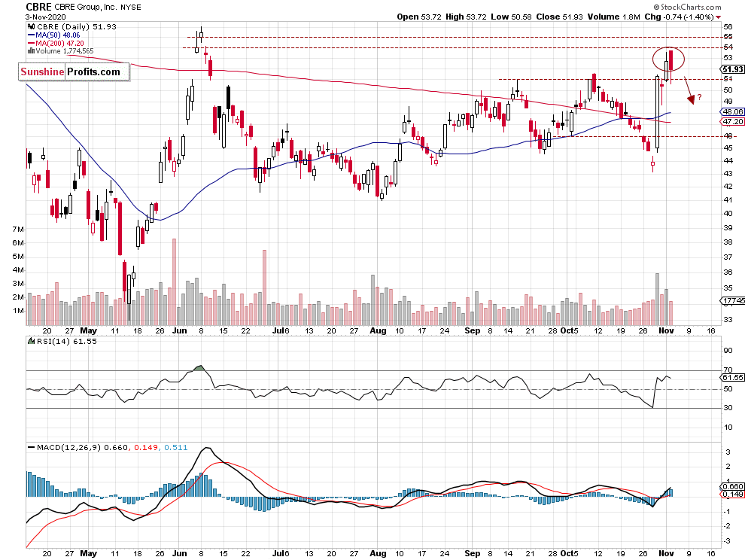The image size is (745, 560).
Task: Click the 1M label on the volume scale
Action: 18,311
